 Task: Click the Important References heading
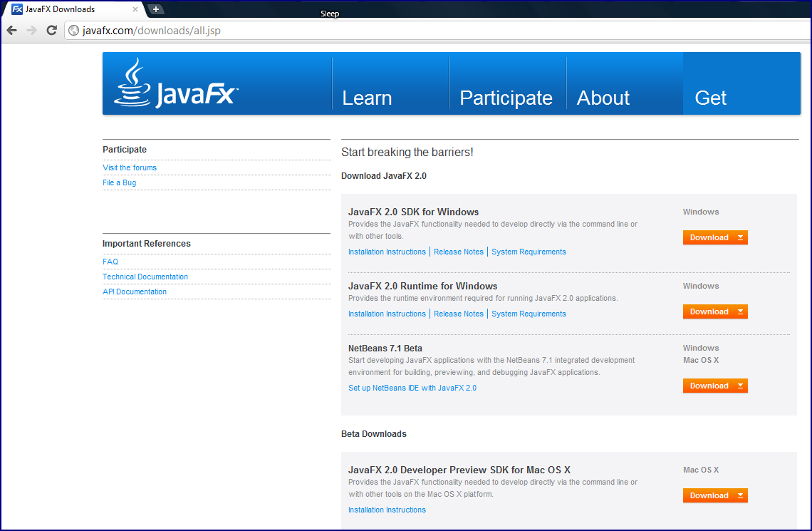147,244
